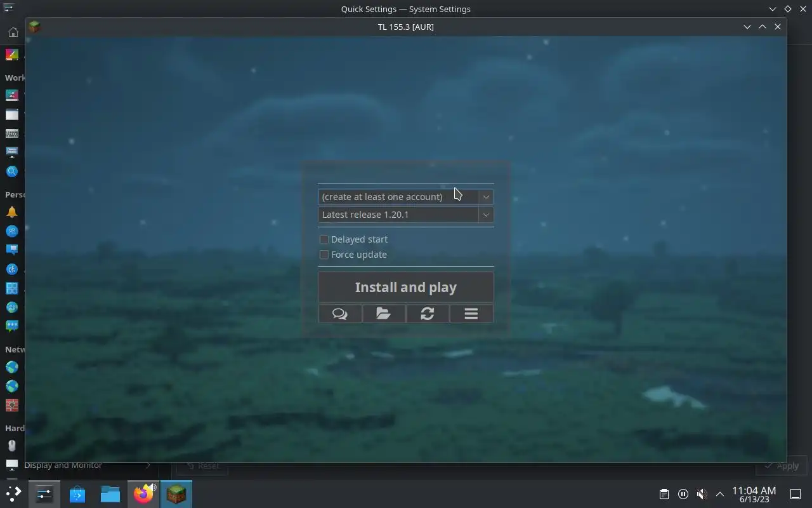Close the System Settings window
The image size is (812, 508).
click(x=803, y=9)
